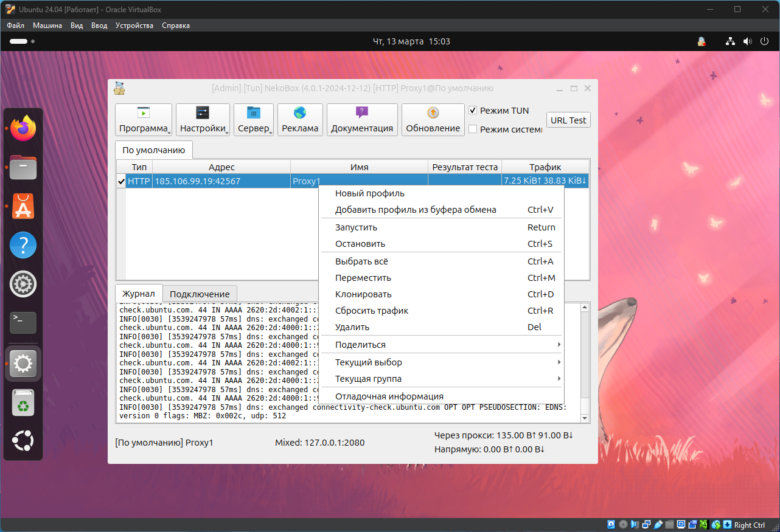The image size is (780, 532).
Task: Enable the system proxy mode checkbox
Action: 473,129
